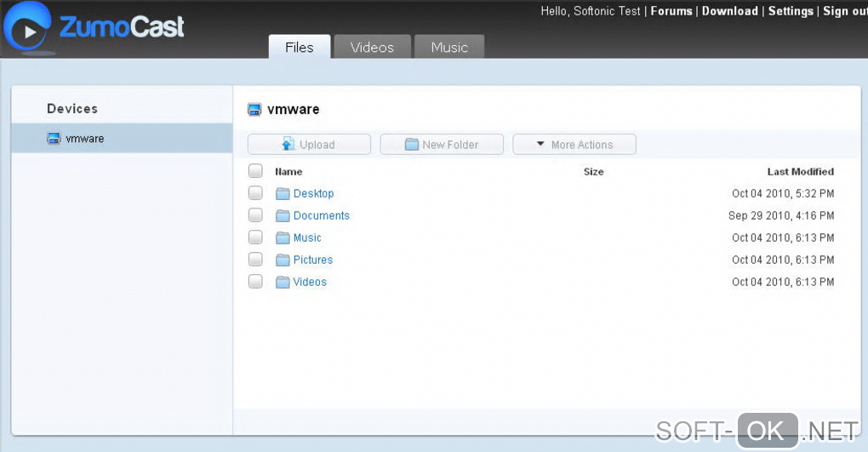This screenshot has height=452, width=868.
Task: Toggle the select-all checkbox in header row
Action: 255,170
